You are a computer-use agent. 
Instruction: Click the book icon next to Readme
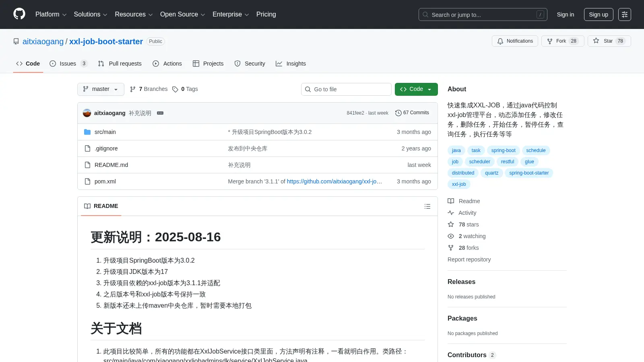coord(451,201)
